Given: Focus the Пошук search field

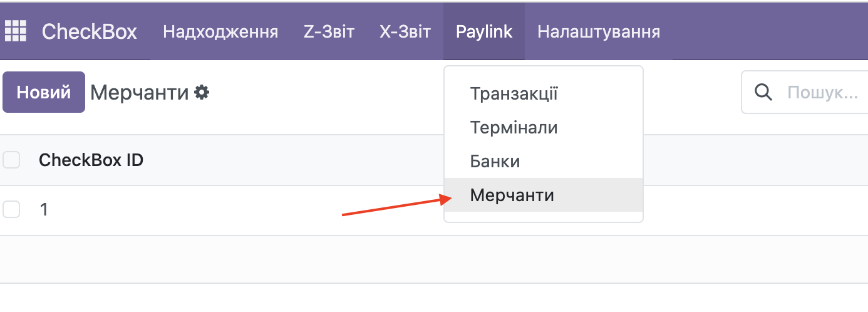Looking at the screenshot, I should coord(820,93).
